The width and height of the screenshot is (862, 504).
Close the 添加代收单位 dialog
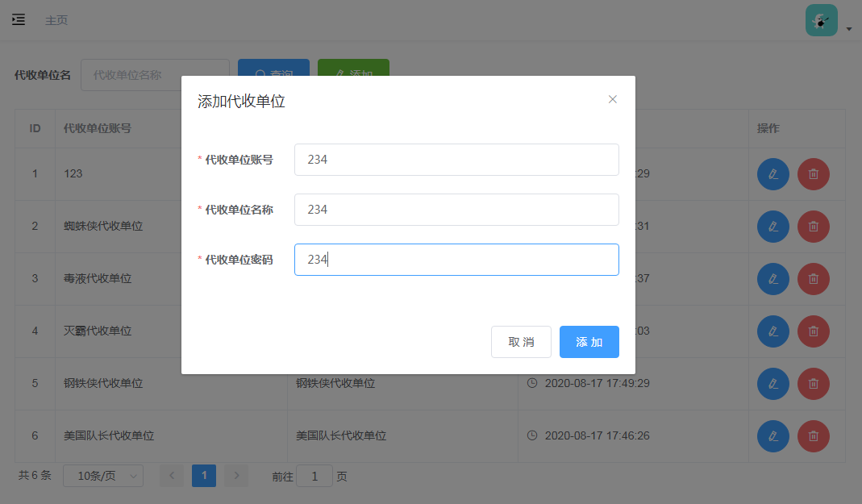coord(612,99)
